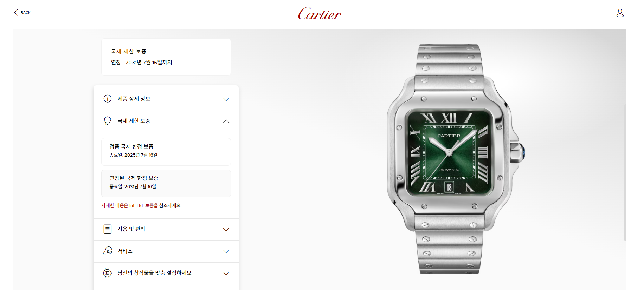This screenshot has height=296, width=644.
Task: Click the BACK text label
Action: pos(26,13)
